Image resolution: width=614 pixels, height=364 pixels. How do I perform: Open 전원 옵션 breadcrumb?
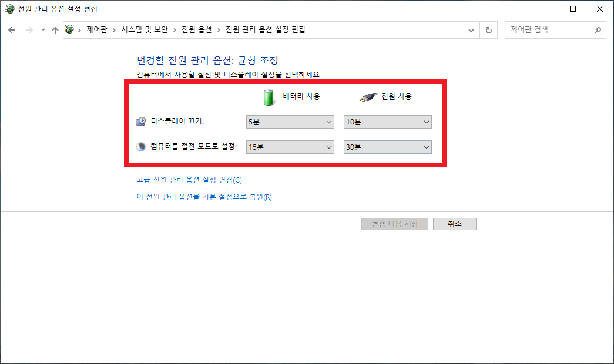(197, 30)
